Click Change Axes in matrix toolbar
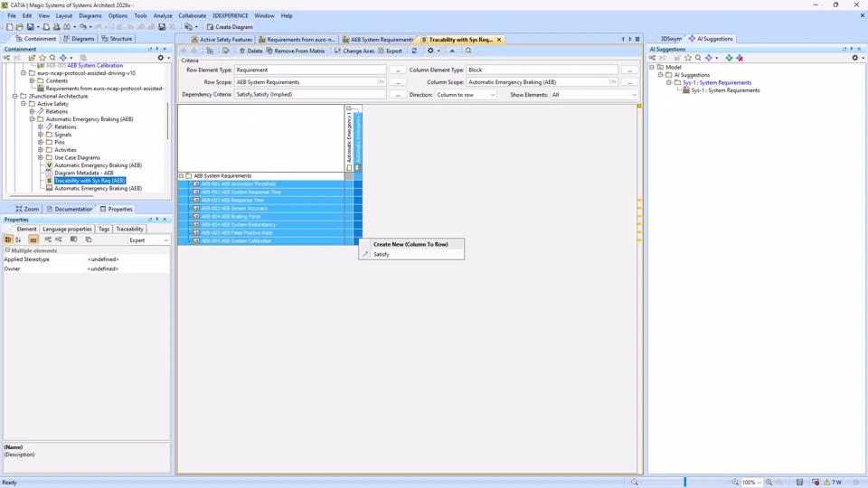 point(354,51)
